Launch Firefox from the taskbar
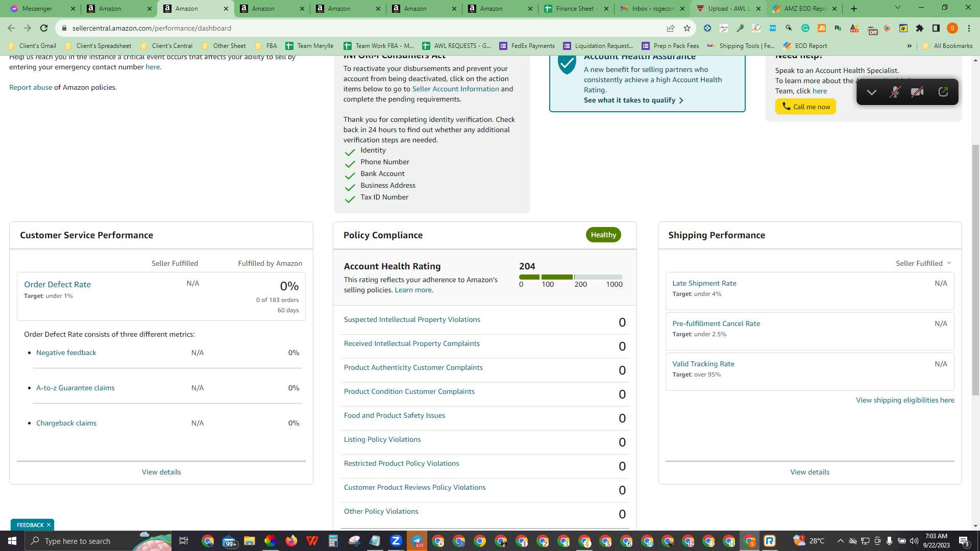980x551 pixels. coord(291,541)
